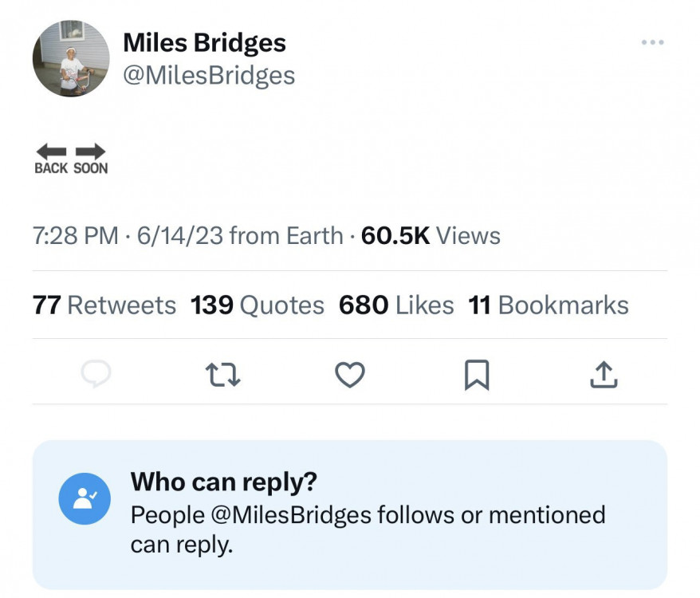The height and width of the screenshot is (598, 700).
Task: Click the Miles Bridges display name
Action: [x=204, y=43]
